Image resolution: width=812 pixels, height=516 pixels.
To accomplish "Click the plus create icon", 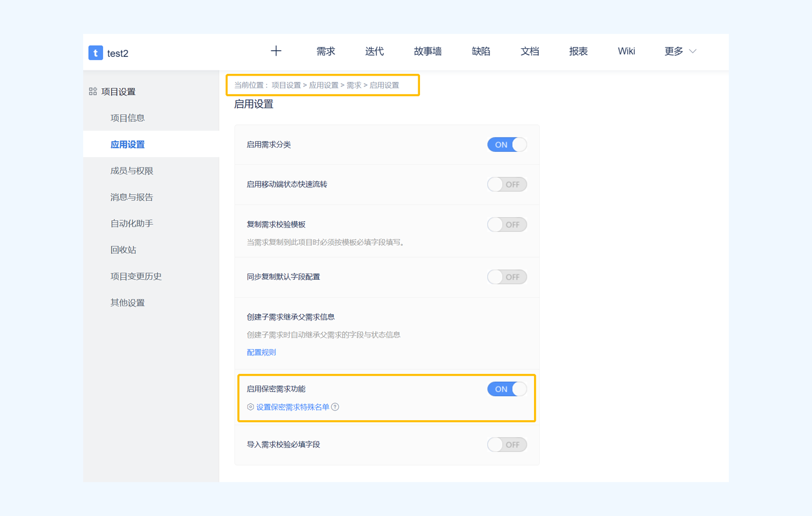I will [276, 51].
